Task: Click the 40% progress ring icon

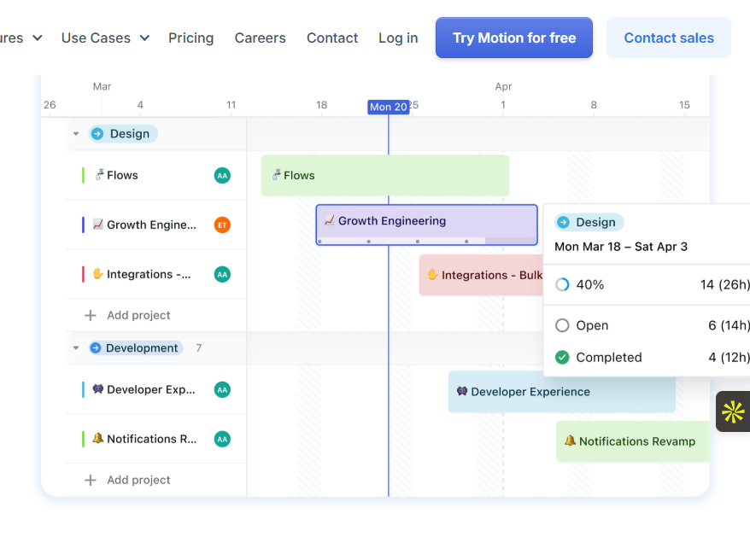Action: 562,285
